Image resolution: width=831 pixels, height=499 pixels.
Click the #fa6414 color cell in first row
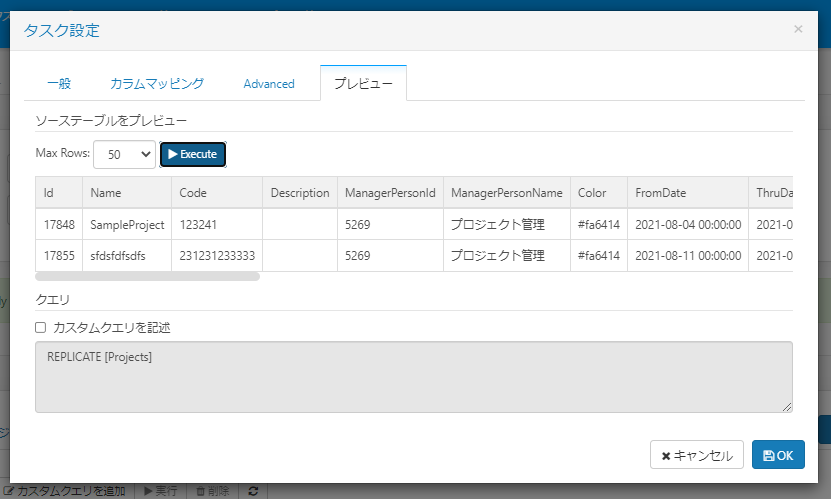pos(599,225)
